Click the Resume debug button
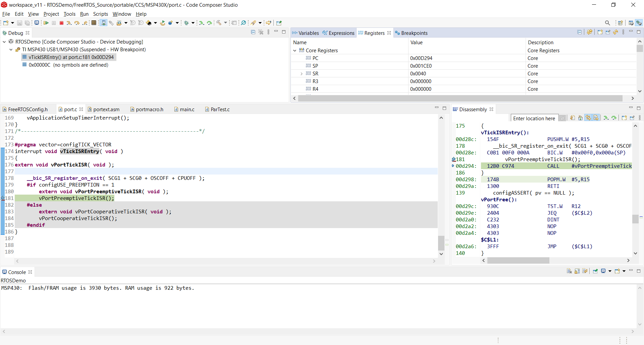The image size is (644, 345). pos(46,23)
